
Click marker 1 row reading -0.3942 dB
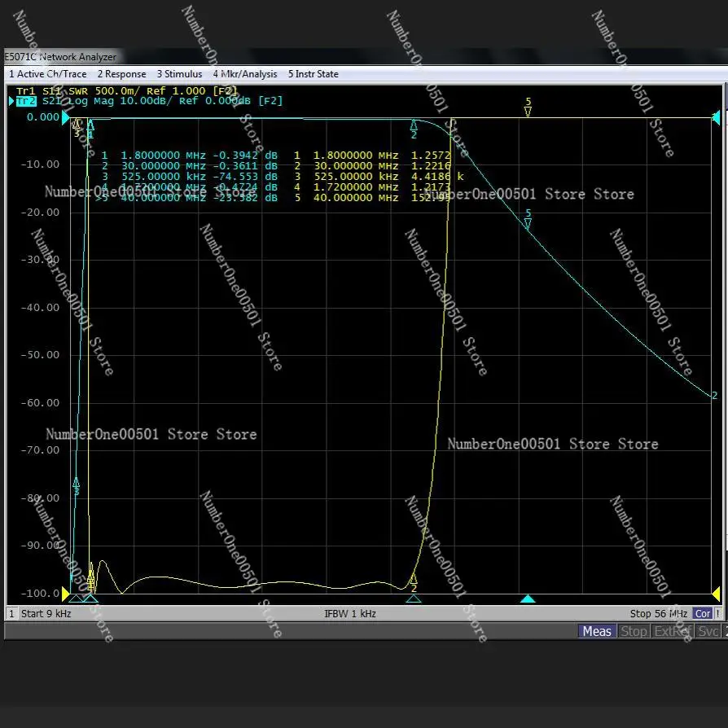pos(190,155)
